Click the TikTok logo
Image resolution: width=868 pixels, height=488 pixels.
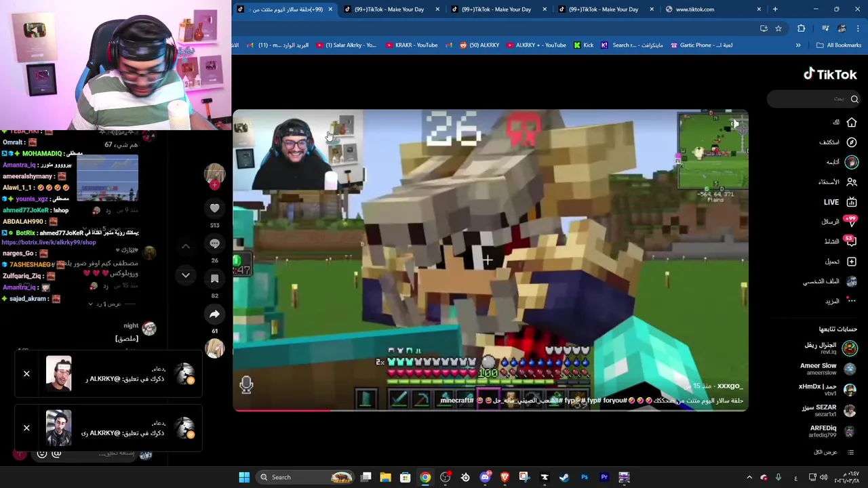pyautogui.click(x=830, y=75)
